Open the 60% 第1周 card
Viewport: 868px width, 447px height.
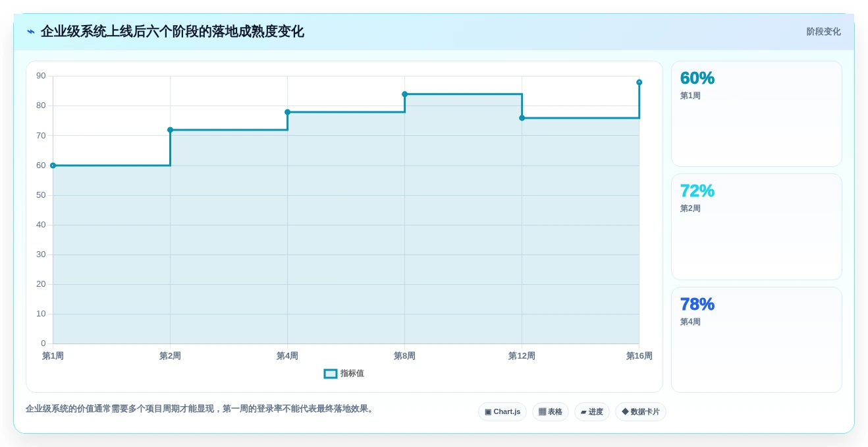[x=757, y=114]
